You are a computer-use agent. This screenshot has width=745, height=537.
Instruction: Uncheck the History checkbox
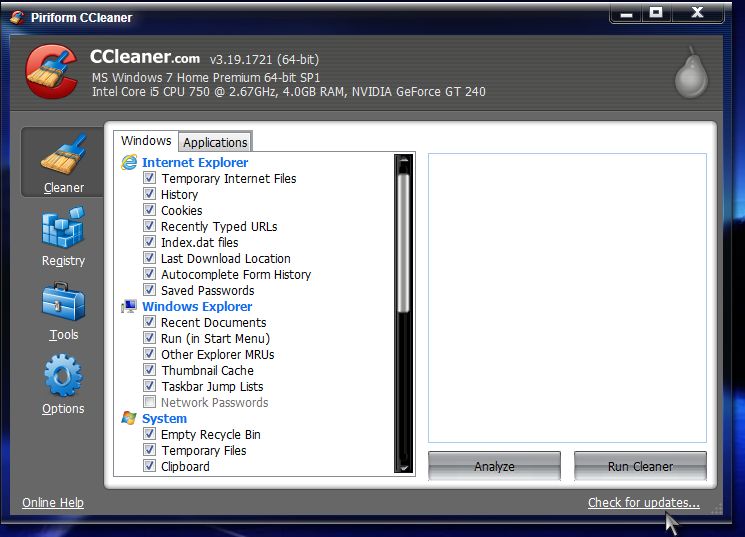(149, 194)
